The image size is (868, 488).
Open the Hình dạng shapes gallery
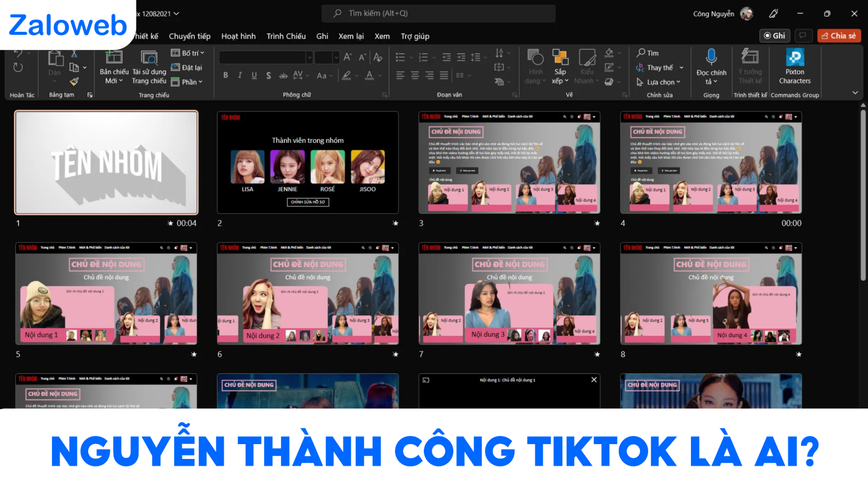pos(535,66)
